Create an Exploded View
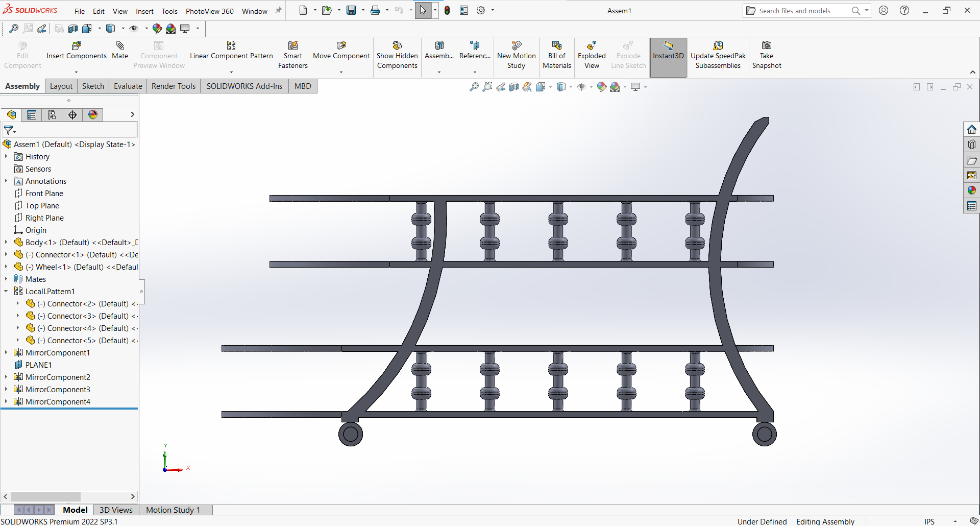The height and width of the screenshot is (526, 980). [592, 55]
